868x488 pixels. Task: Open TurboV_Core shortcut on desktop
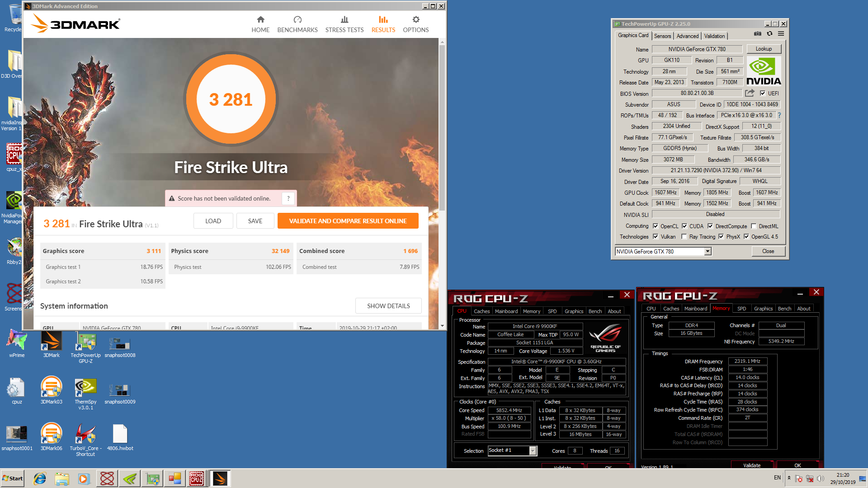click(85, 440)
